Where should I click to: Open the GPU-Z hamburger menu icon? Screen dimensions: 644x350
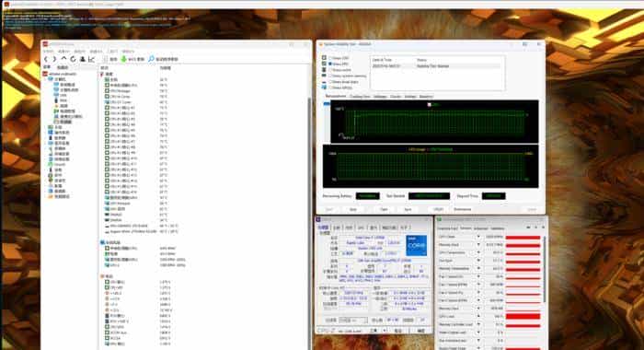pos(543,227)
